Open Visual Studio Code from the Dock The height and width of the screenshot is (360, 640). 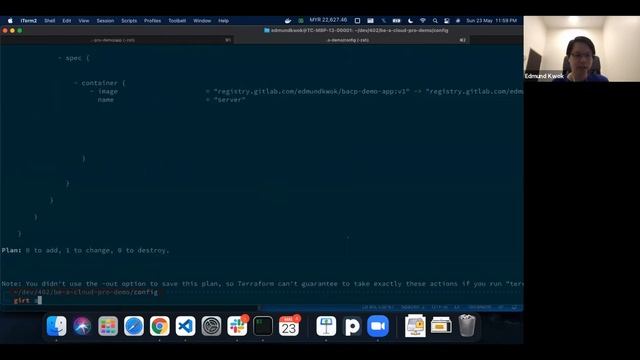(185, 326)
